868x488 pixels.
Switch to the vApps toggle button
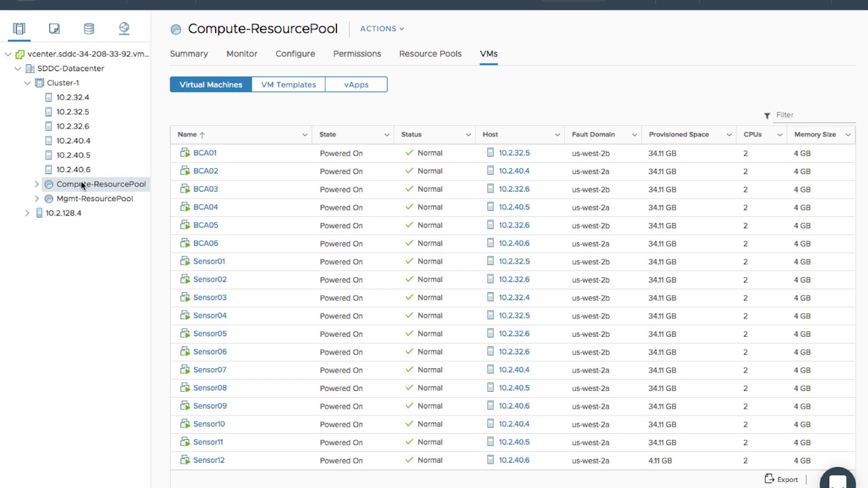(x=356, y=85)
